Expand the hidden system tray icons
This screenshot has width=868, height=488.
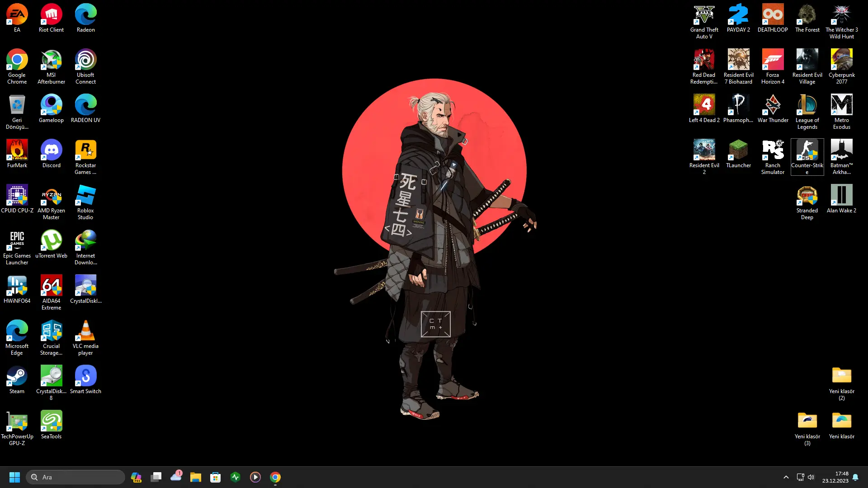click(786, 477)
